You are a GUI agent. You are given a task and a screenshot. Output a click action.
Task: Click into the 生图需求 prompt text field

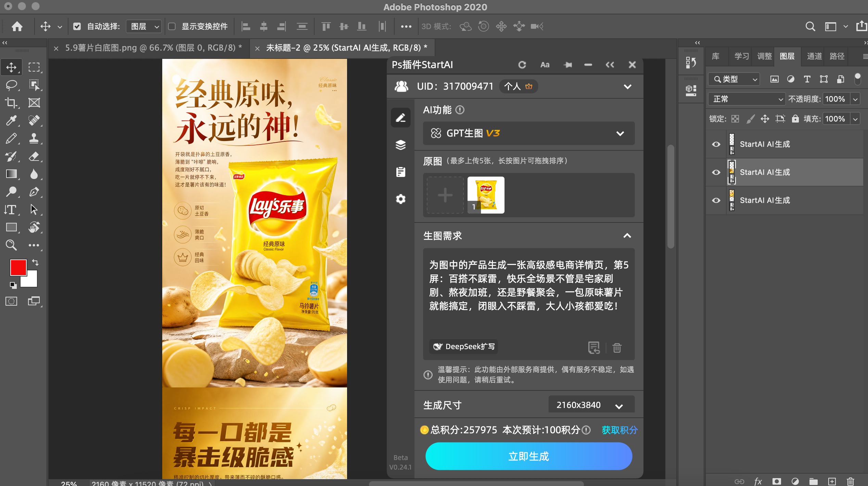(x=529, y=292)
